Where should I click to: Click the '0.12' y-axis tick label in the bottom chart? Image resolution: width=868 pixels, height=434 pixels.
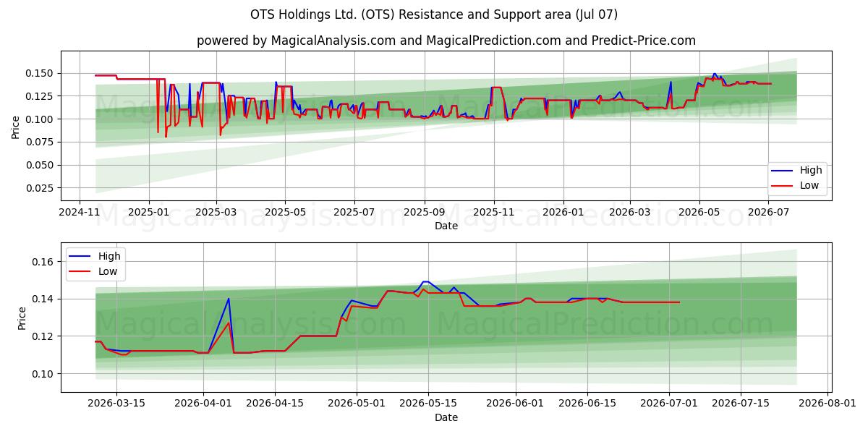[43, 337]
